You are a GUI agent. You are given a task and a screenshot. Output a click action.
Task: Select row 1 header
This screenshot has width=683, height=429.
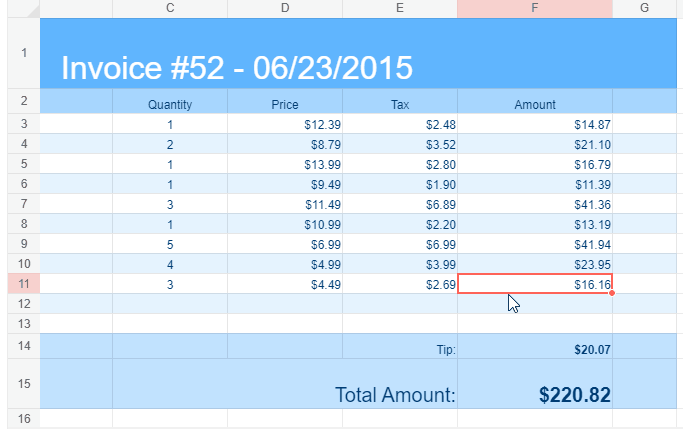(24, 53)
